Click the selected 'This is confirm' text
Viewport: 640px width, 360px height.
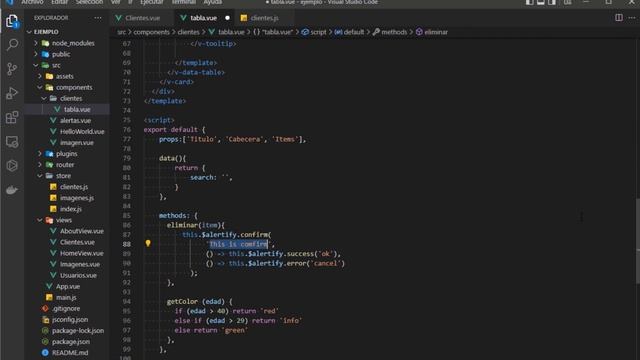point(238,244)
